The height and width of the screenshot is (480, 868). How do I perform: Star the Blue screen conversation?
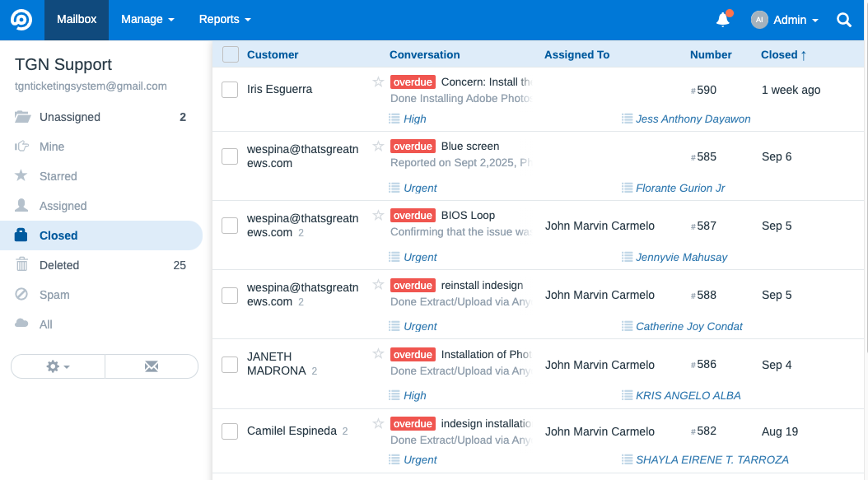click(377, 146)
